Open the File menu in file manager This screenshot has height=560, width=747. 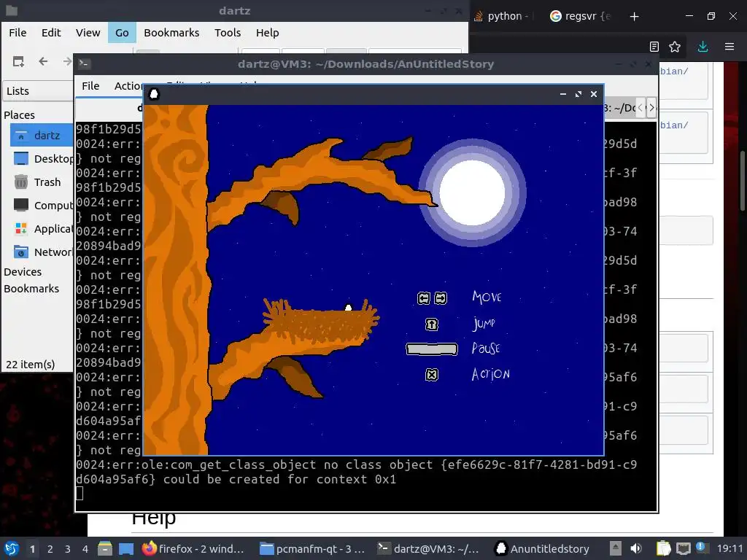click(18, 33)
